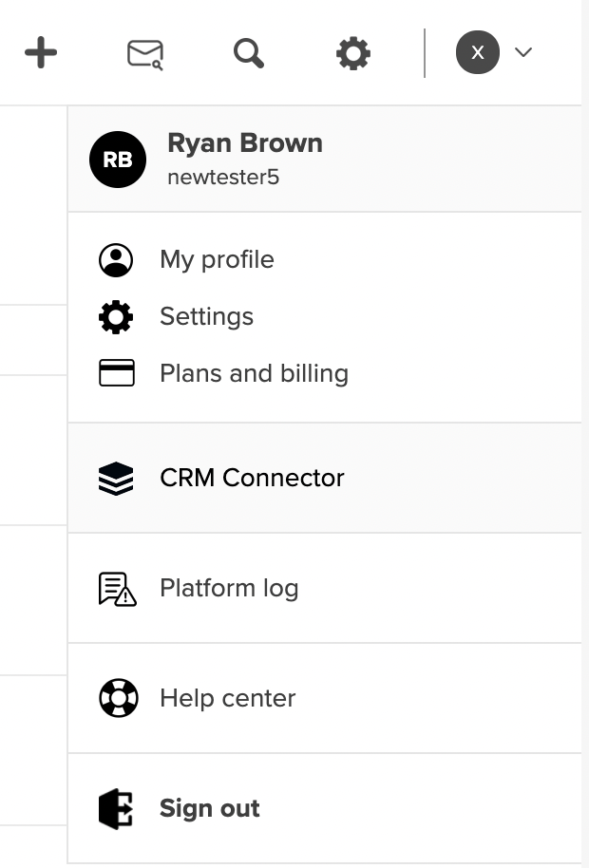The height and width of the screenshot is (868, 589).
Task: Open CRM Connector
Action: coord(252,478)
